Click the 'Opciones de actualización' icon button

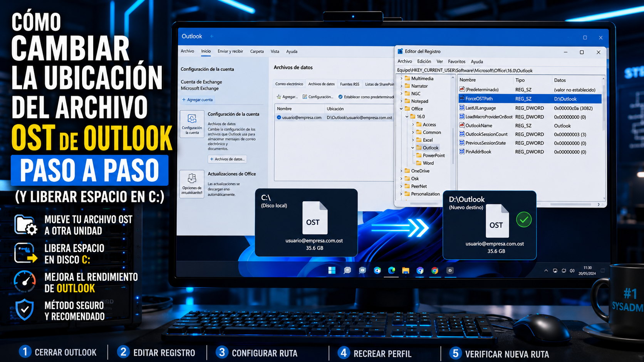point(192,184)
